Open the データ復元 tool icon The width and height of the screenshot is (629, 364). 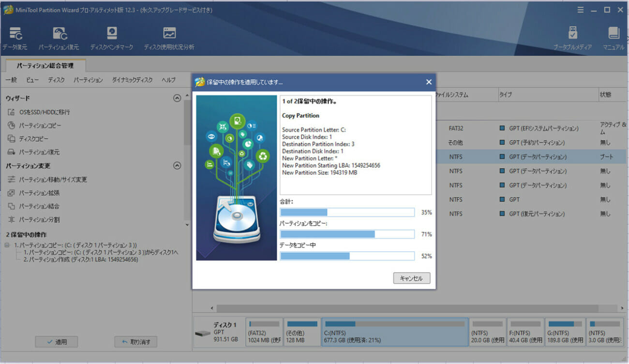click(15, 39)
